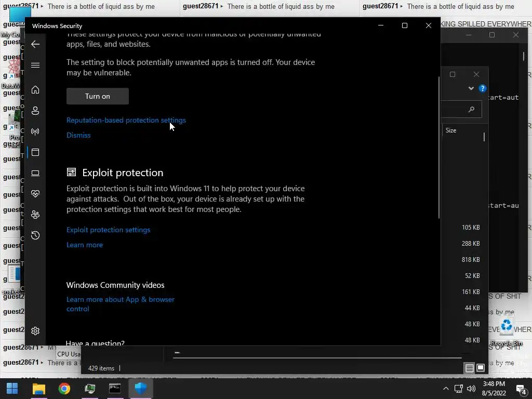Open the Windows Start menu

click(x=12, y=389)
